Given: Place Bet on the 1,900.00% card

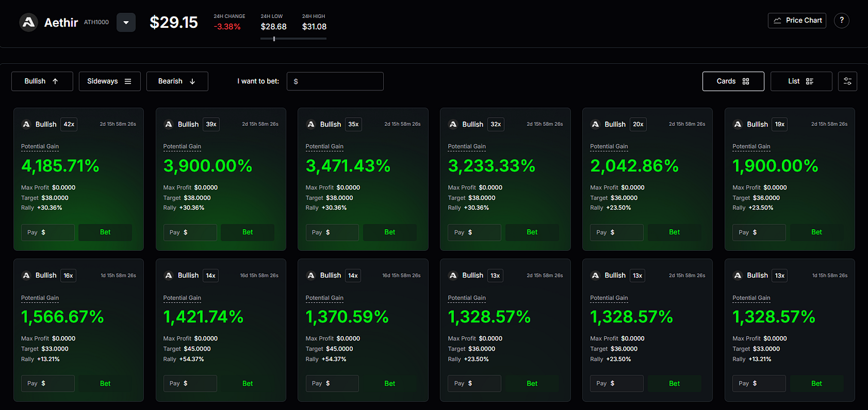Looking at the screenshot, I should [817, 232].
